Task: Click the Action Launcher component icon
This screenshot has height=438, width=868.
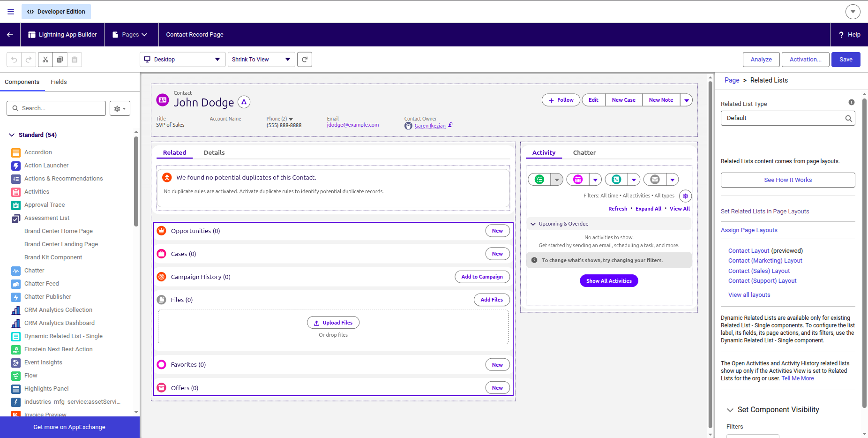Action: coord(16,166)
